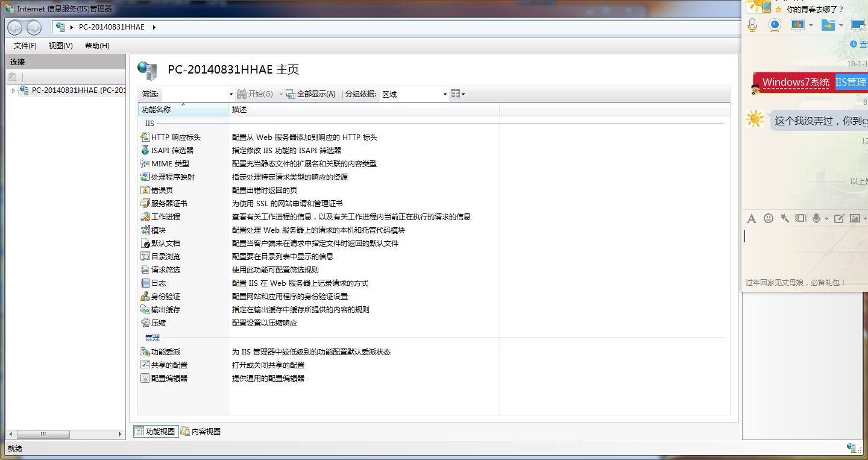The height and width of the screenshot is (460, 868).
Task: Open the view mode dropdown arrow
Action: [x=463, y=95]
